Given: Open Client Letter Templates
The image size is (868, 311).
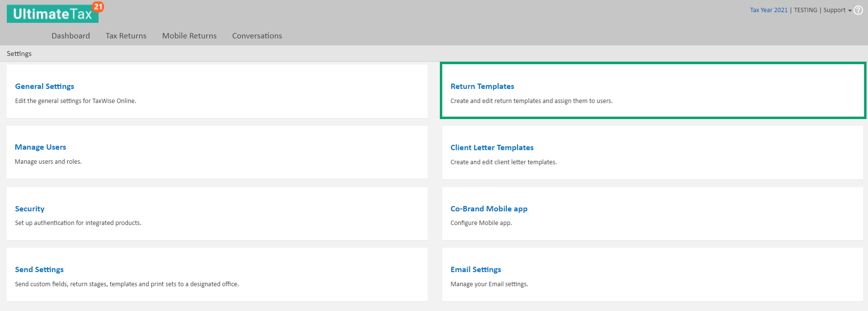Looking at the screenshot, I should coord(492,147).
